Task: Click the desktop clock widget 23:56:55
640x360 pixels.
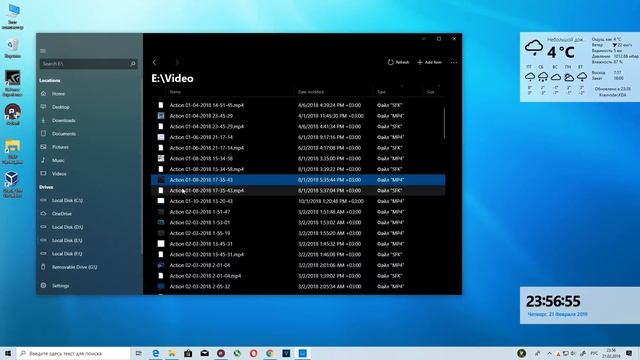Action: (580, 305)
